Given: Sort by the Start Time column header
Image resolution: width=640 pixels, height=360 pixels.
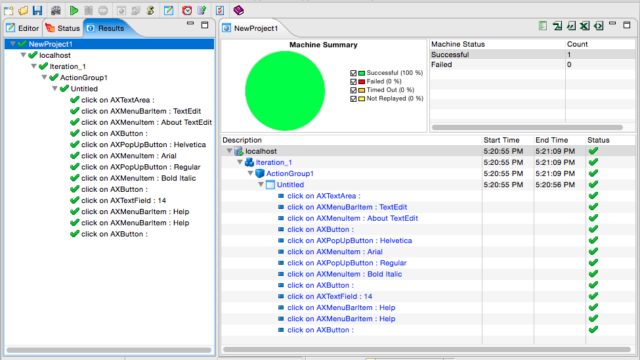Looking at the screenshot, I should pyautogui.click(x=501, y=140).
